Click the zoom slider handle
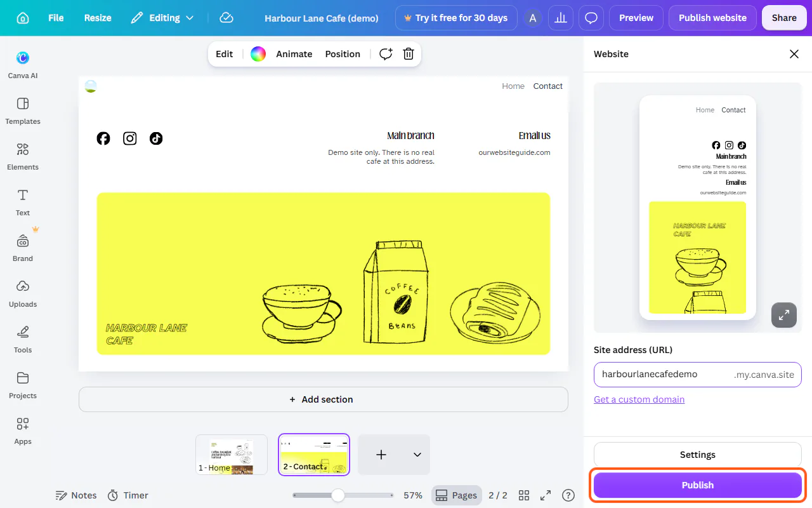This screenshot has height=508, width=812. pyautogui.click(x=338, y=495)
